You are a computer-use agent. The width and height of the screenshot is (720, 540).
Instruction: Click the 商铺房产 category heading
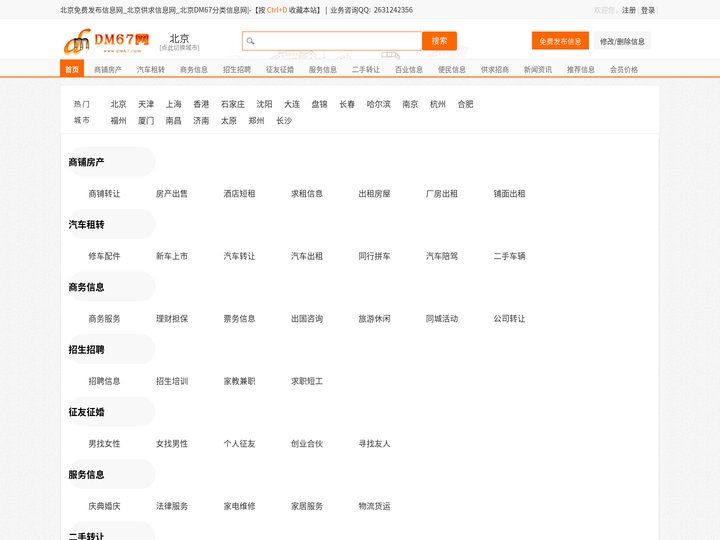click(x=86, y=162)
